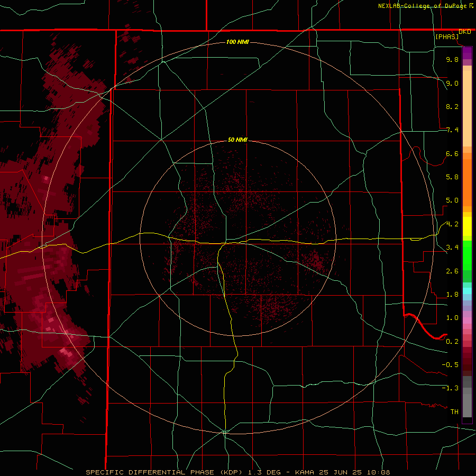Click the '[PHAS]' legend unit label
The image size is (476, 476).
[x=447, y=36]
